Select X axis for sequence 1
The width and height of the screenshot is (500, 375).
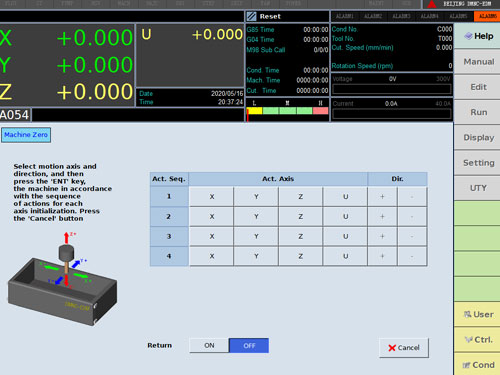click(x=212, y=197)
